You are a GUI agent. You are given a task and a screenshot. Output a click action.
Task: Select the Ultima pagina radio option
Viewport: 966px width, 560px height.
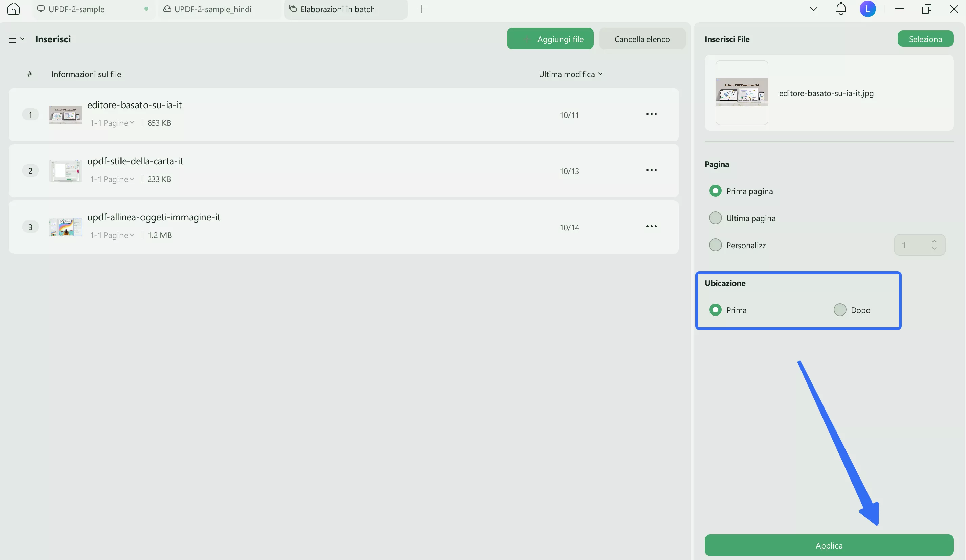click(715, 218)
